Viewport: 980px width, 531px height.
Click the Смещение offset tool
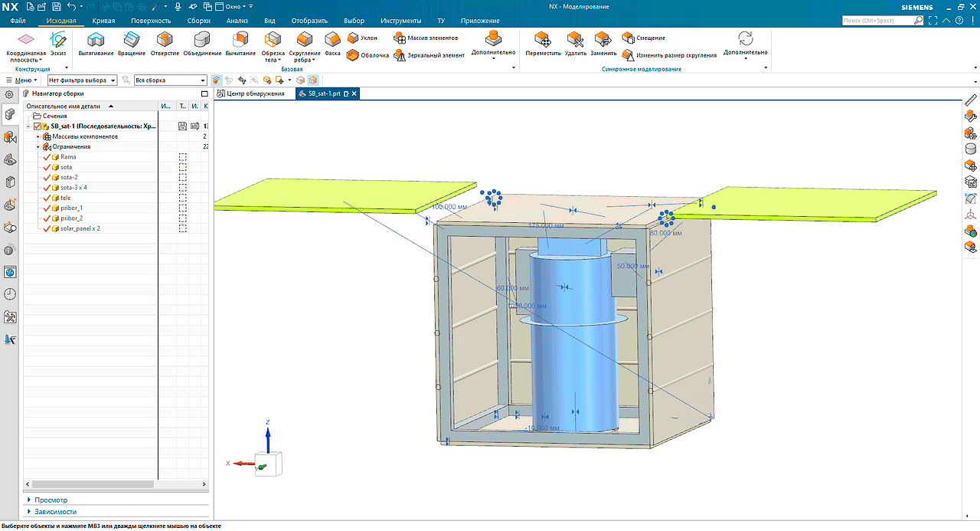[643, 37]
